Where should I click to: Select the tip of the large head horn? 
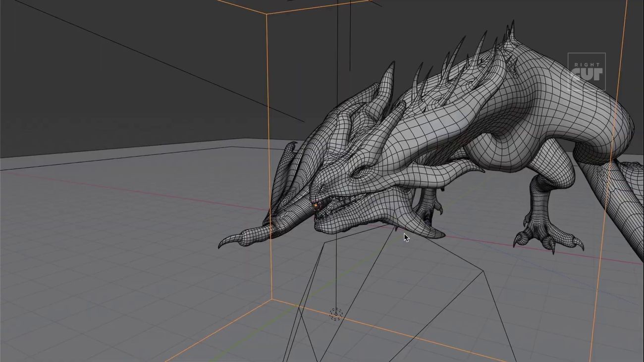click(392, 64)
